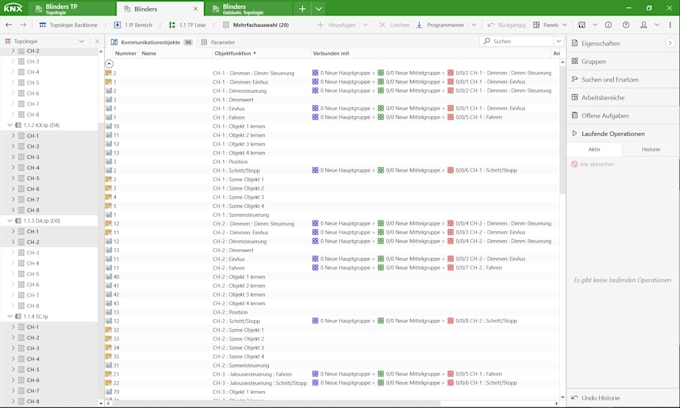Click the 1 IP Bereich breadcrumb

click(134, 25)
